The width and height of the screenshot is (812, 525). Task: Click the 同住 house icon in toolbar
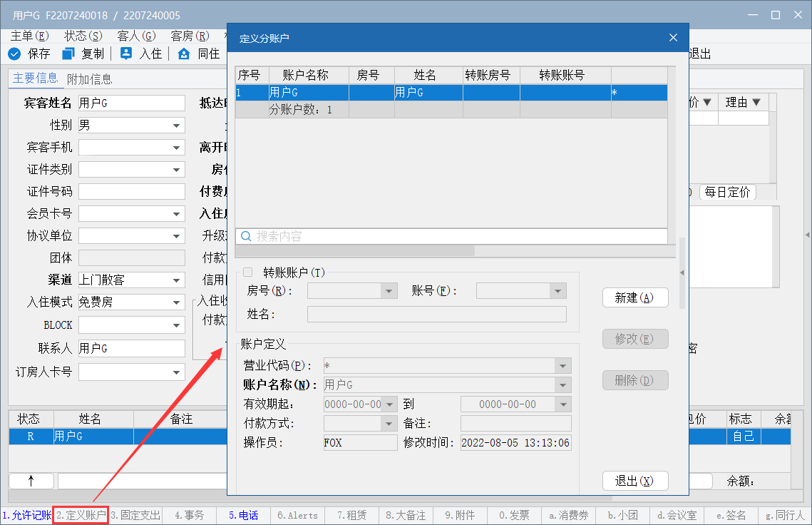coord(184,53)
